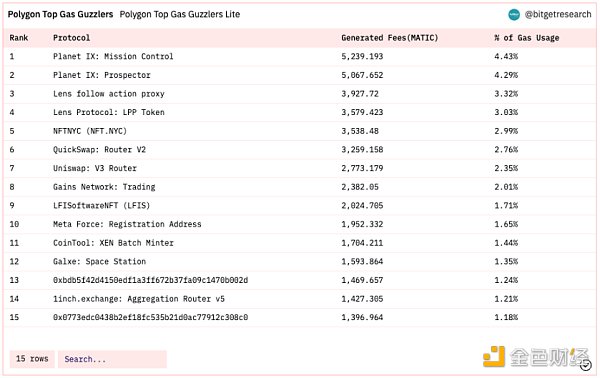This screenshot has width=600, height=378.
Task: Select the address cell starting 0x0773edc0
Action: pos(150,318)
